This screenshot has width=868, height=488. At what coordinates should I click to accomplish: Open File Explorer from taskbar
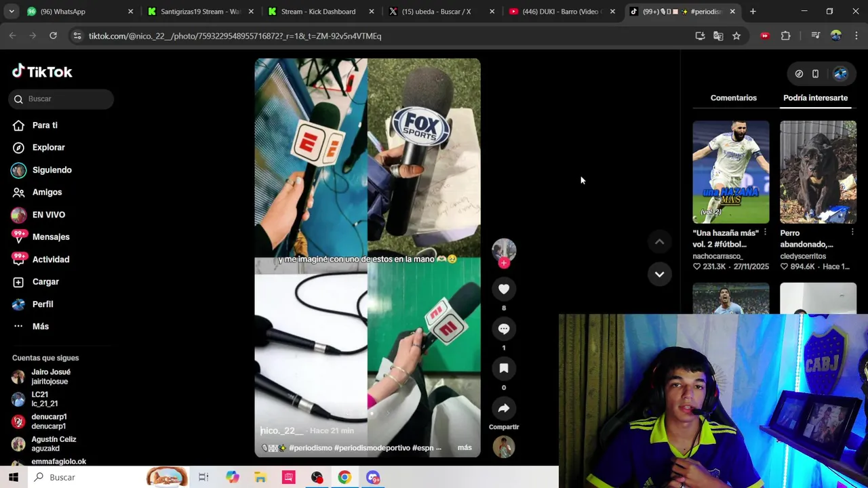[x=260, y=477]
